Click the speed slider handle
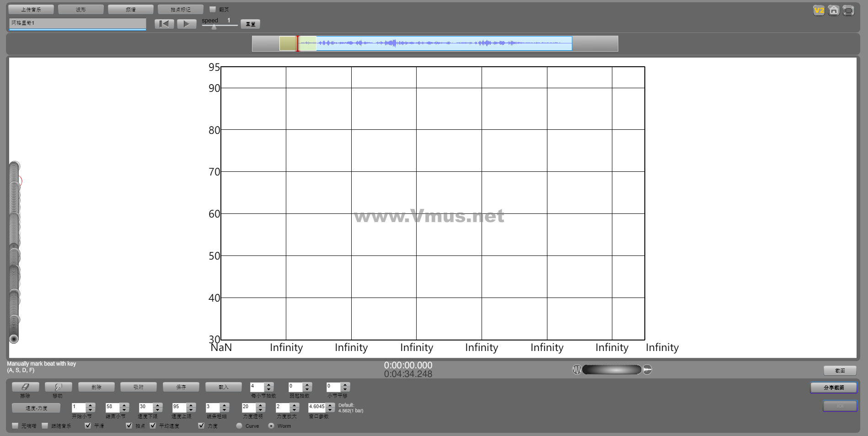The height and width of the screenshot is (436, 868). point(214,27)
